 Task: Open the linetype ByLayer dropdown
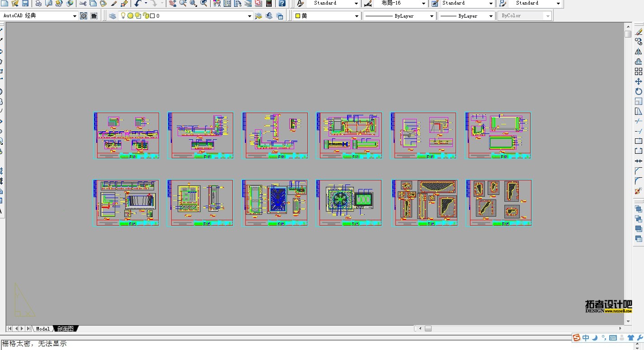point(400,16)
